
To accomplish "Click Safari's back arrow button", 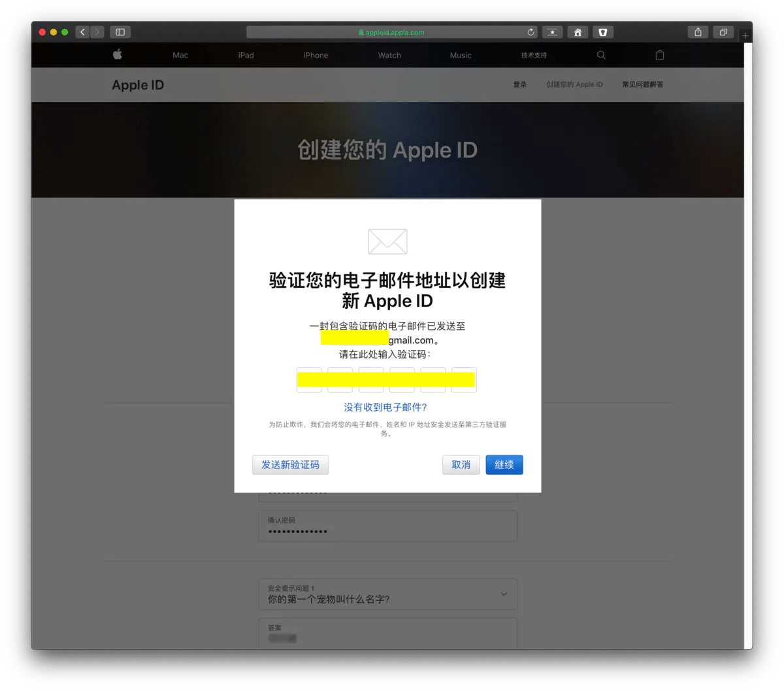I will pyautogui.click(x=82, y=32).
